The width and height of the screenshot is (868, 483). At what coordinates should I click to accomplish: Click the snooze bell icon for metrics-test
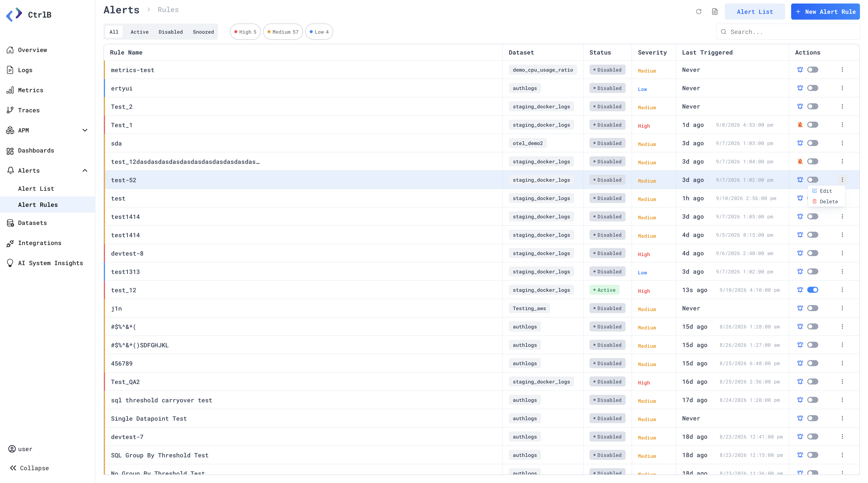coord(800,70)
